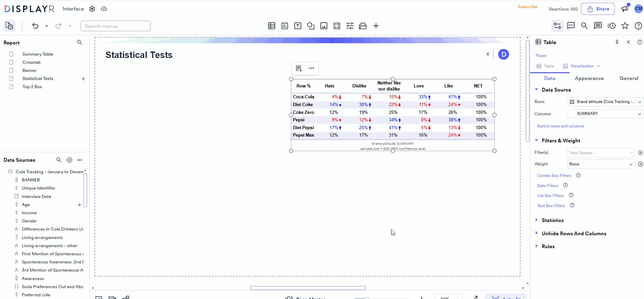The image size is (644, 299).
Task: Click Switch rows and columns link
Action: [x=560, y=126]
